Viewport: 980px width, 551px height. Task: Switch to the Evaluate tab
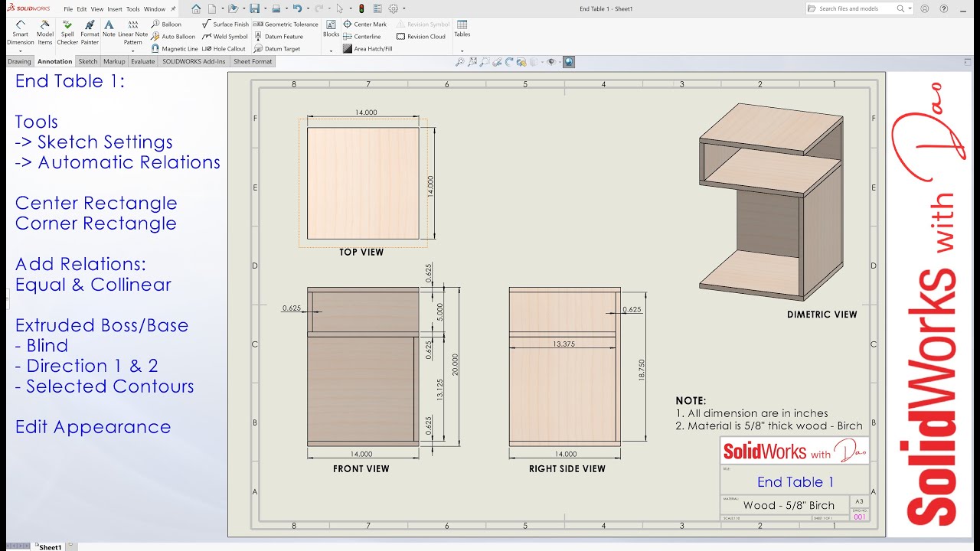pyautogui.click(x=142, y=61)
